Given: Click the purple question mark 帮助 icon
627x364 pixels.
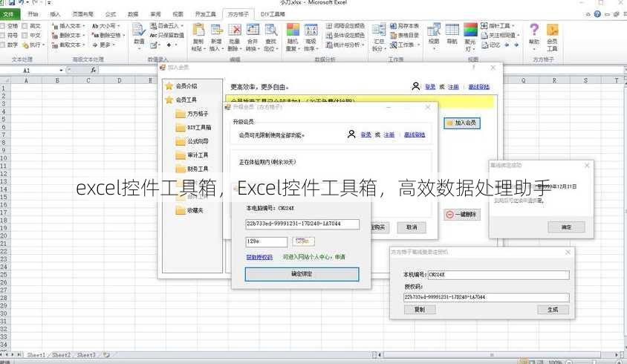Looking at the screenshot, I should click(534, 30).
